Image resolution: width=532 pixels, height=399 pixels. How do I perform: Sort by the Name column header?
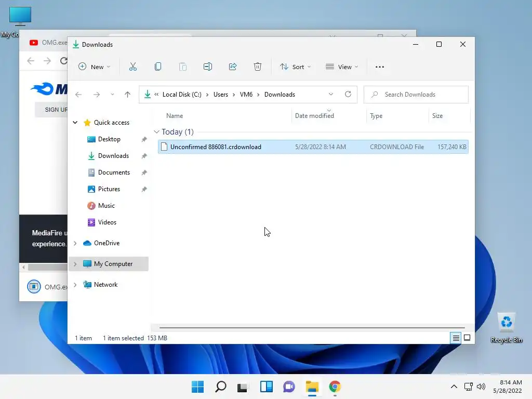point(175,116)
